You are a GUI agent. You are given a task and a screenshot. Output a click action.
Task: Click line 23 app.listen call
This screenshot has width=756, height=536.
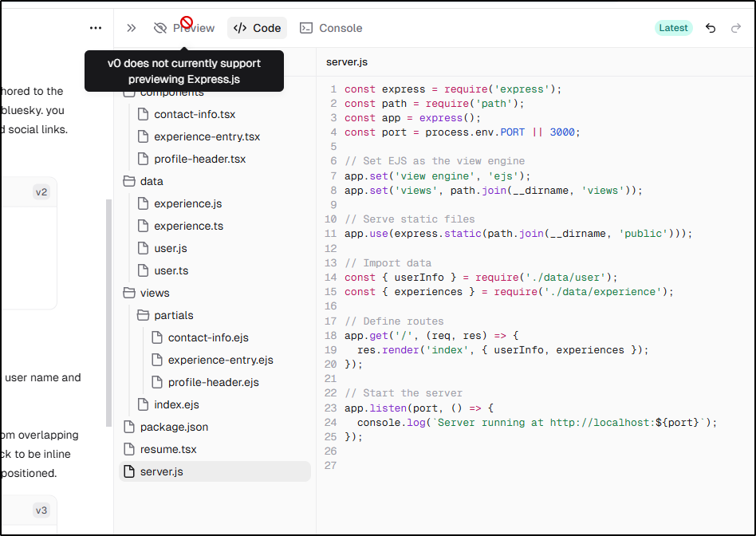point(419,408)
